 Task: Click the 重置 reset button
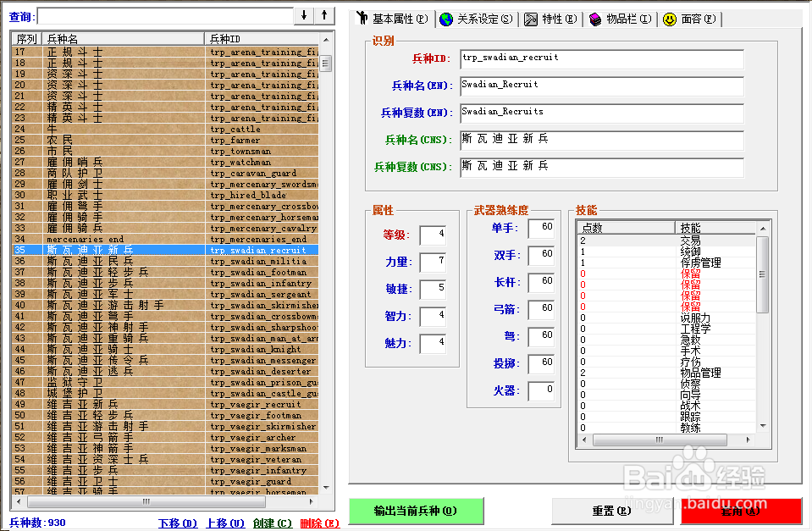click(x=611, y=511)
